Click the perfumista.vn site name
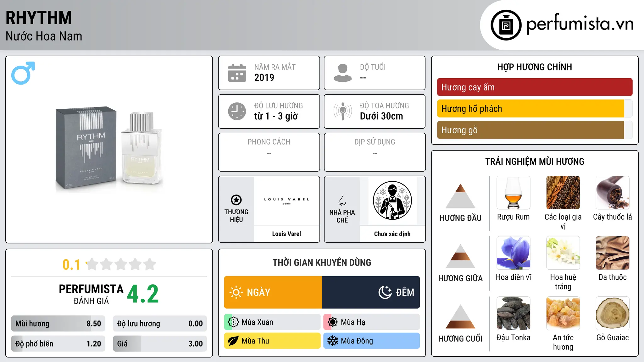644x362 pixels. tap(580, 24)
